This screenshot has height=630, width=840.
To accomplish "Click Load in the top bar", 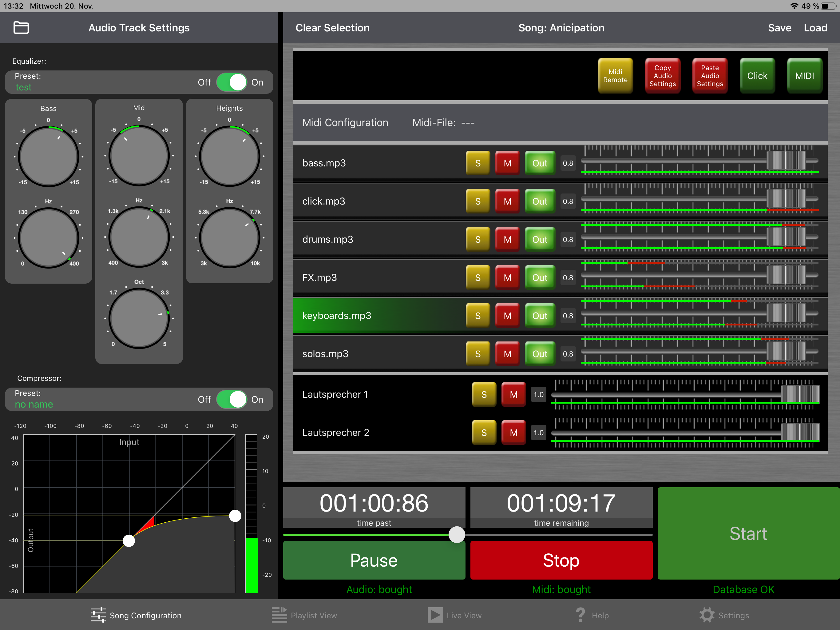I will tap(815, 28).
